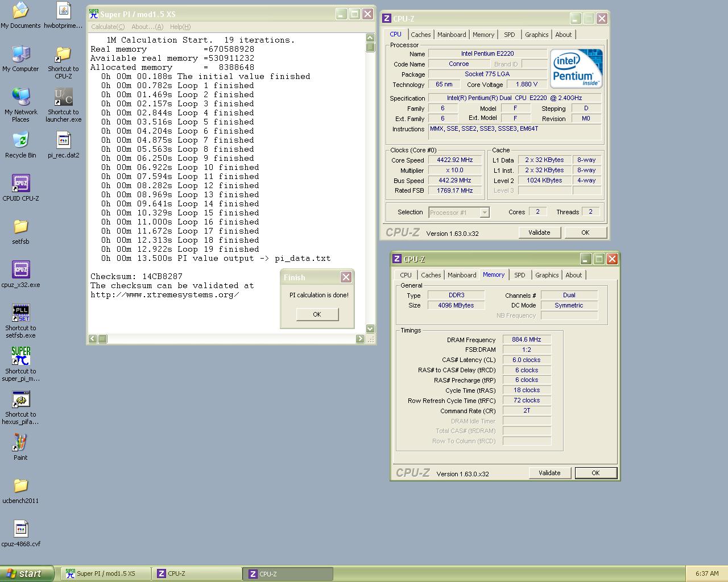This screenshot has height=582, width=728.
Task: Select the CPU tab in top CPU-Z
Action: pyautogui.click(x=396, y=34)
